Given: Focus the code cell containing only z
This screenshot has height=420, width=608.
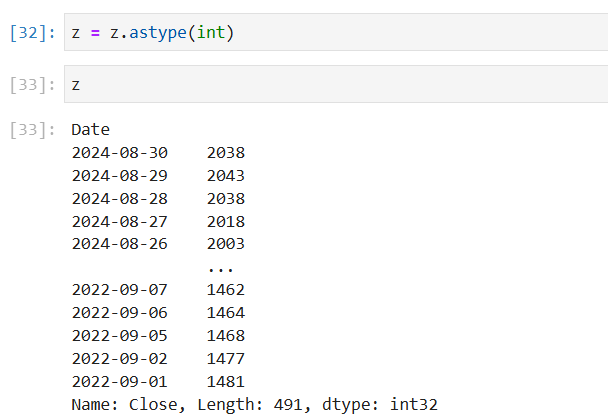Looking at the screenshot, I should (340, 84).
